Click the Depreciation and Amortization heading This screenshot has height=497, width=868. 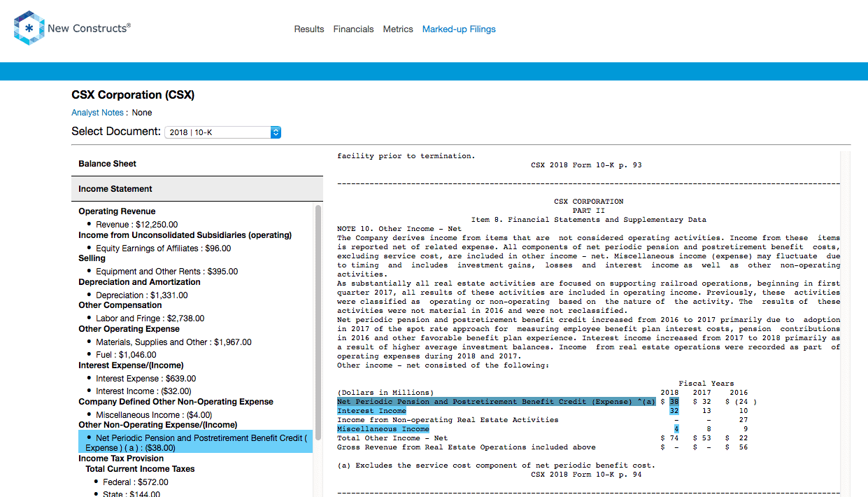tap(139, 282)
